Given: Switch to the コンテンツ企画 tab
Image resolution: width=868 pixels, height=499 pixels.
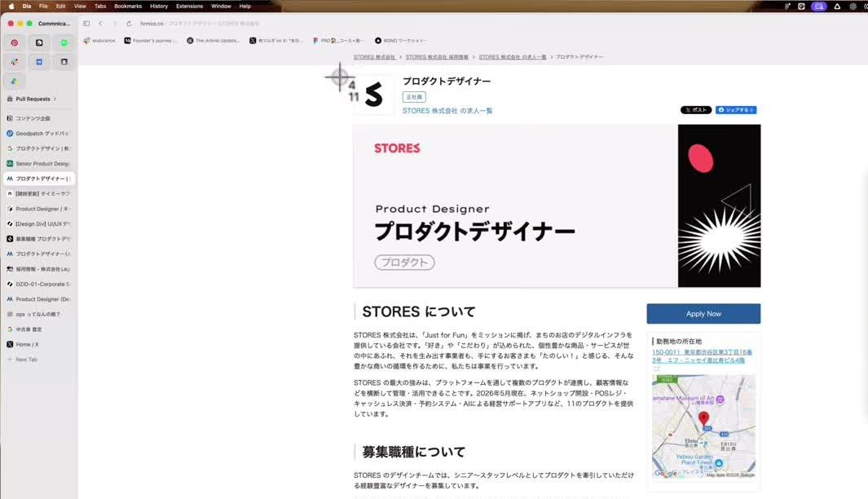Looking at the screenshot, I should [x=39, y=118].
